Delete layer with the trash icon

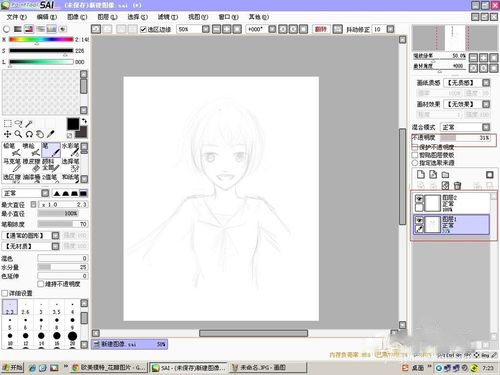[x=457, y=185]
